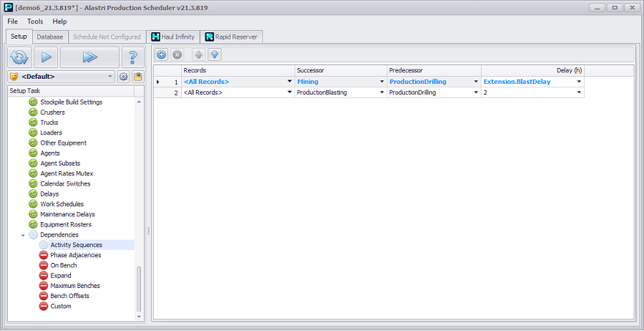Click the Rapid Reserver tab icon

(210, 37)
